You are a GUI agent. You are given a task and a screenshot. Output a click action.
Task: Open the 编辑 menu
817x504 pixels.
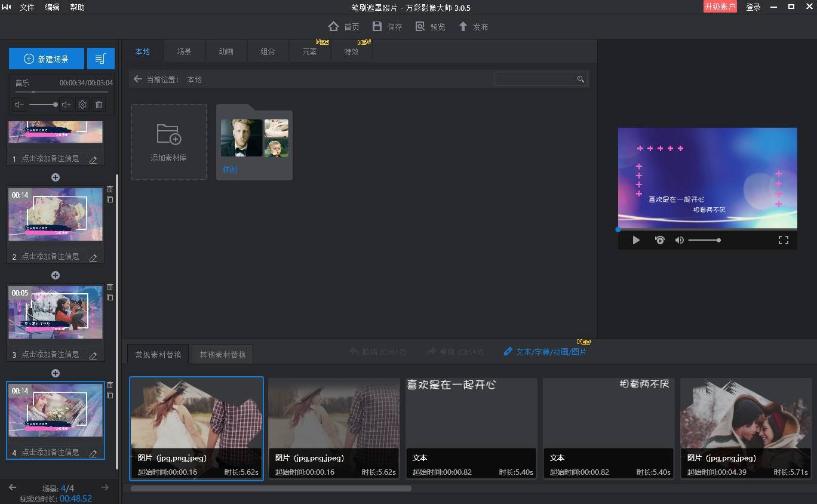click(x=52, y=7)
